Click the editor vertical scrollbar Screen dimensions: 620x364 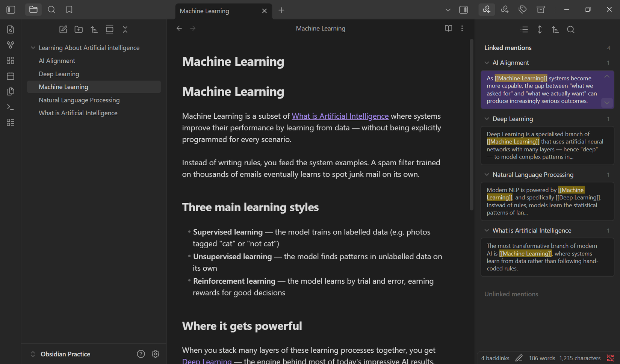[471, 124]
